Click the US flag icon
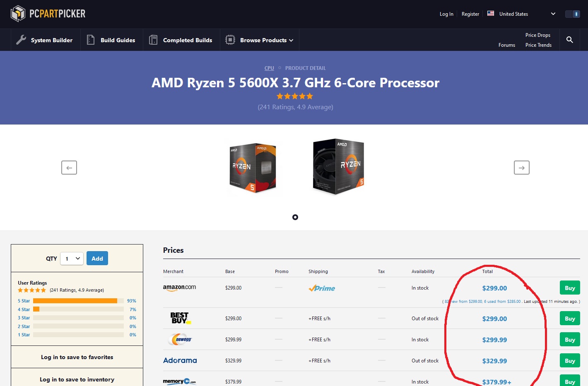This screenshot has height=386, width=588. pyautogui.click(x=491, y=14)
